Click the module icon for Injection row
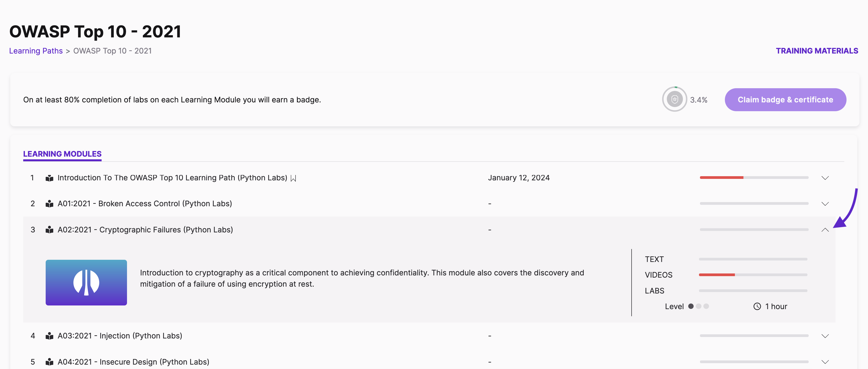 49,336
